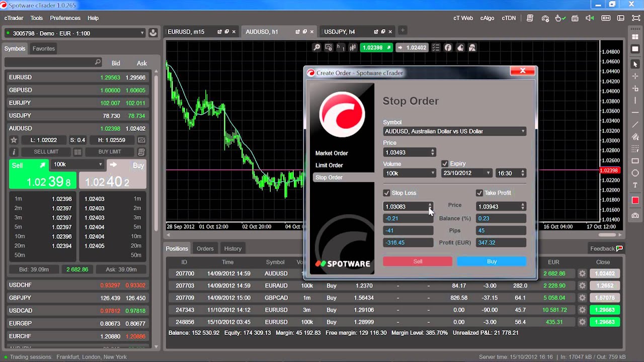Change chart type with candlestick icon
644x362 pixels.
click(353, 48)
